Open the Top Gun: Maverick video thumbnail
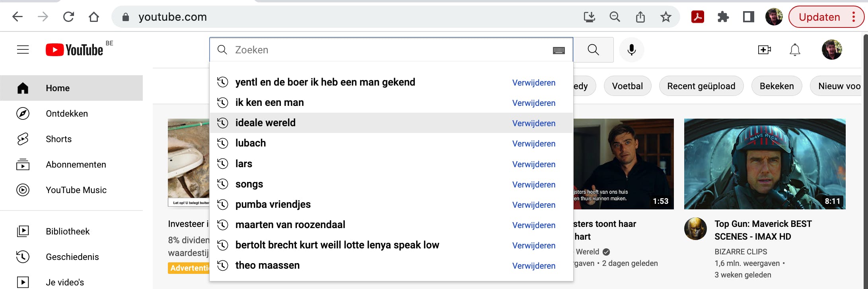The image size is (868, 289). tap(765, 164)
